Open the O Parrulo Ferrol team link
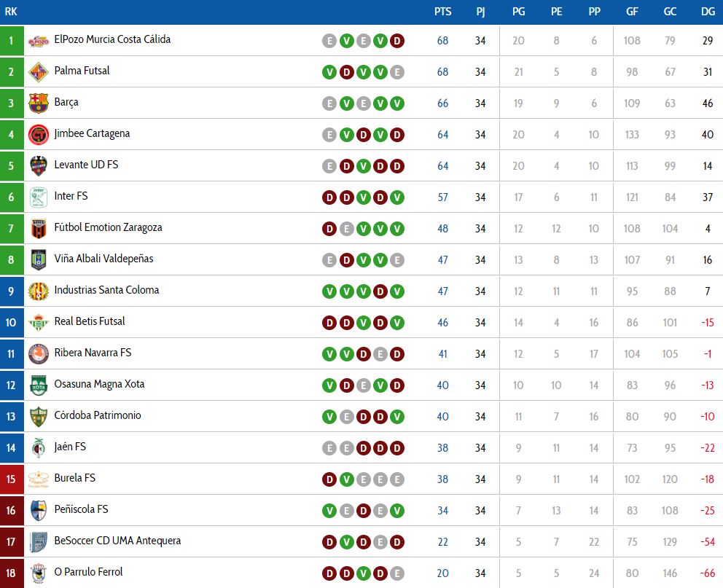Screen dimensions: 723x588 click(x=88, y=572)
